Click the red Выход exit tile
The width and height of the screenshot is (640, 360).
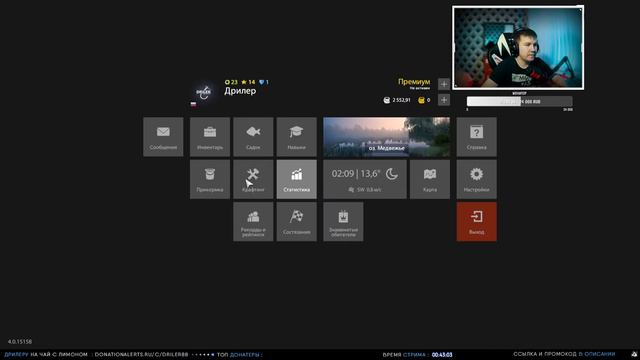tap(476, 222)
